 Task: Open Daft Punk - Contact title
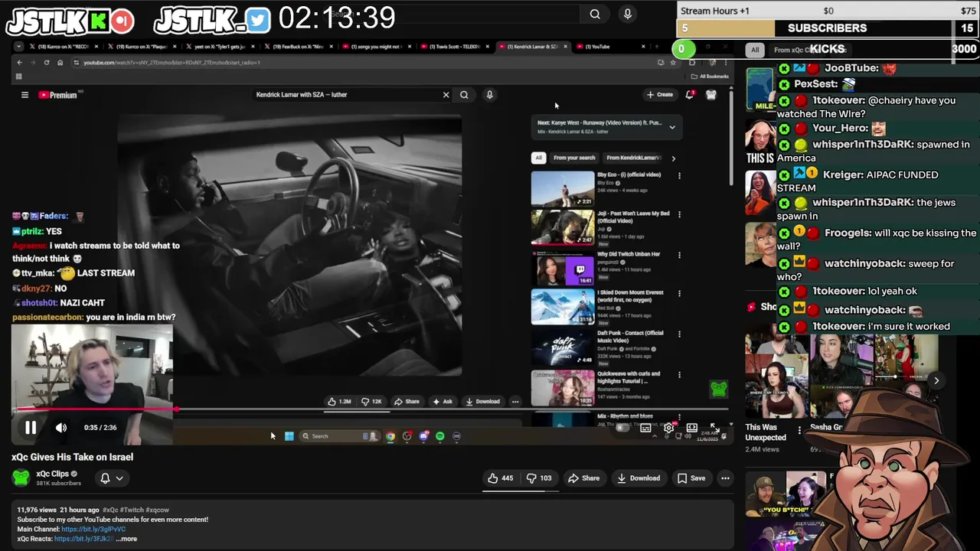pos(630,336)
